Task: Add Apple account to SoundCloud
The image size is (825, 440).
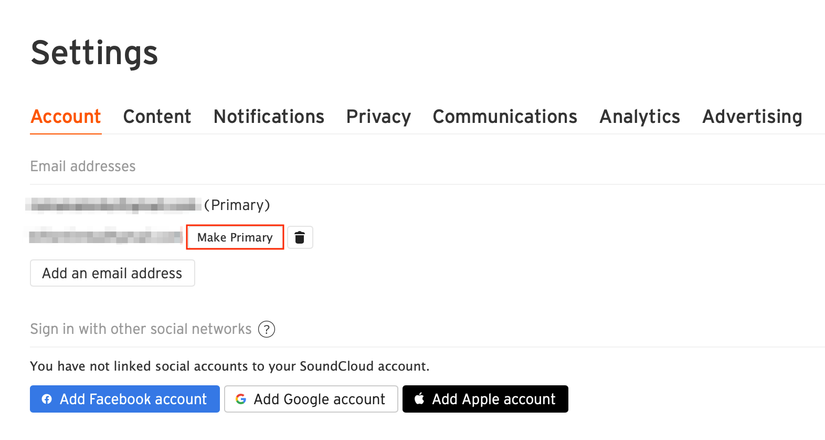Action: tap(485, 399)
